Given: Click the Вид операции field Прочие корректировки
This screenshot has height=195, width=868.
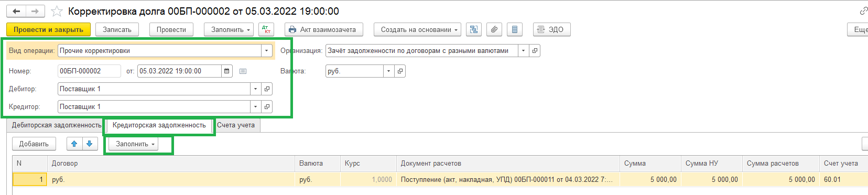Looking at the screenshot, I should click(159, 50).
